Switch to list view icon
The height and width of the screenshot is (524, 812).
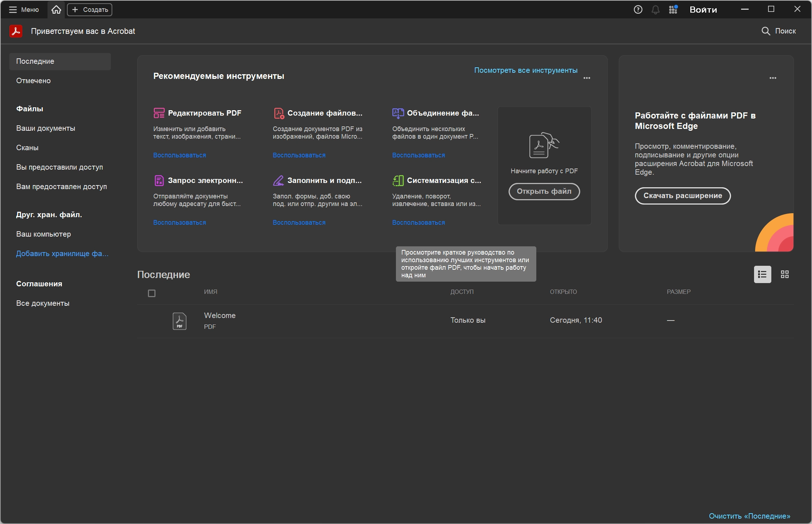762,274
